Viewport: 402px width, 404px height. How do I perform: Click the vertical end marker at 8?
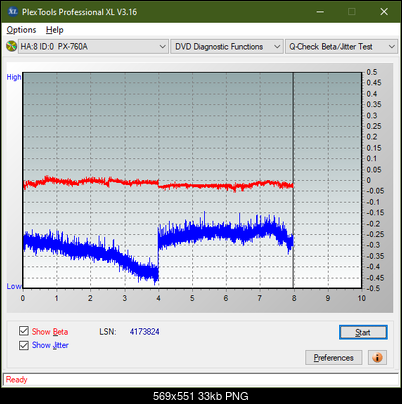293,180
